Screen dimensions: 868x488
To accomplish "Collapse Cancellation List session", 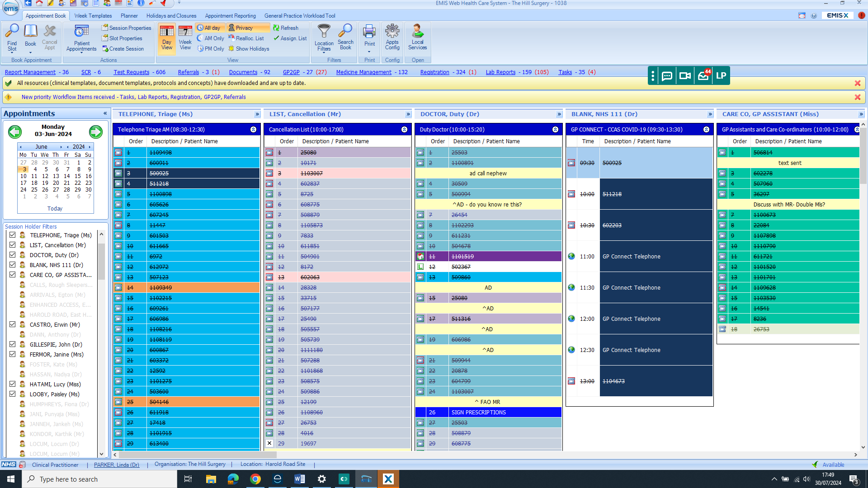I will pos(404,130).
